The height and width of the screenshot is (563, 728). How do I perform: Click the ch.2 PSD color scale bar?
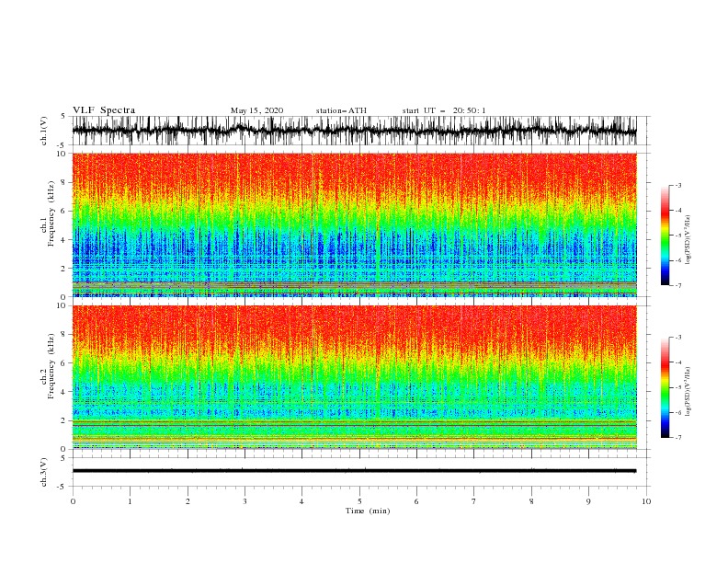(665, 387)
